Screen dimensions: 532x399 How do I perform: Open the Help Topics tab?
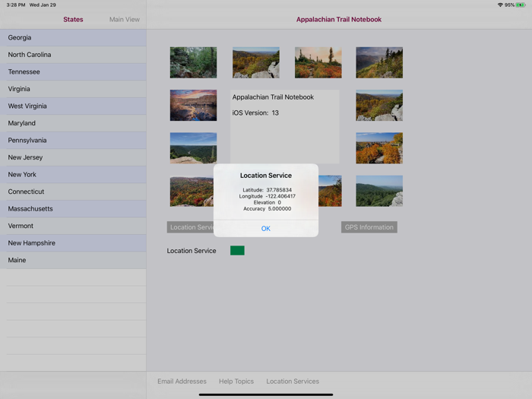(x=236, y=382)
